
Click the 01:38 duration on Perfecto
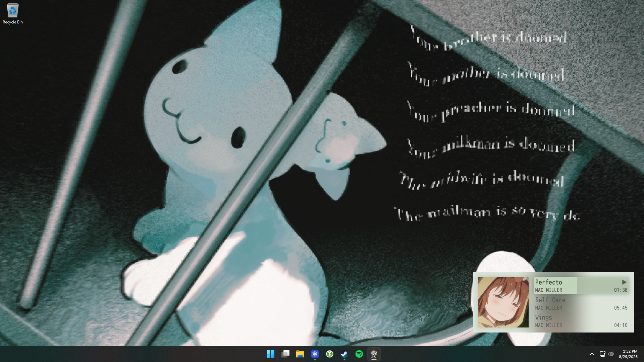pyautogui.click(x=621, y=290)
